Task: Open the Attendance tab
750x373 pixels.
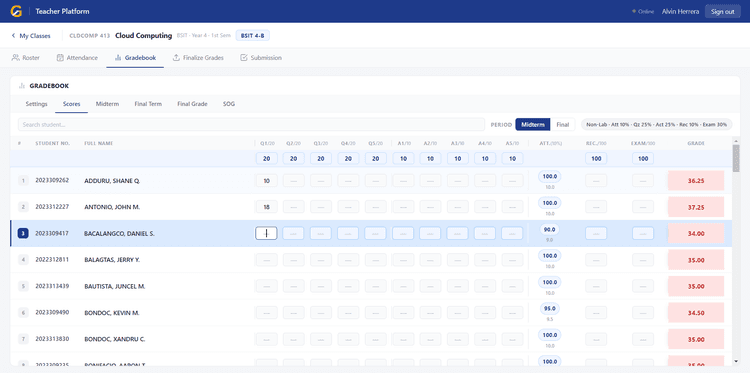Action: click(x=77, y=58)
